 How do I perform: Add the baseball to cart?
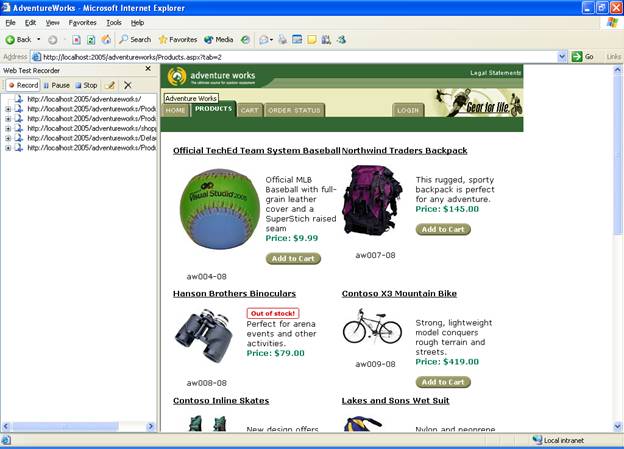coord(293,259)
